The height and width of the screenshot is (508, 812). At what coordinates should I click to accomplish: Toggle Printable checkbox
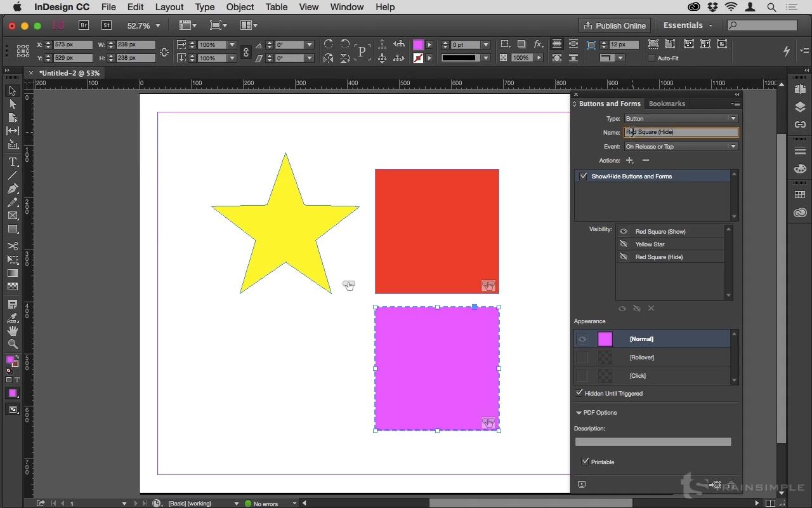tap(586, 462)
